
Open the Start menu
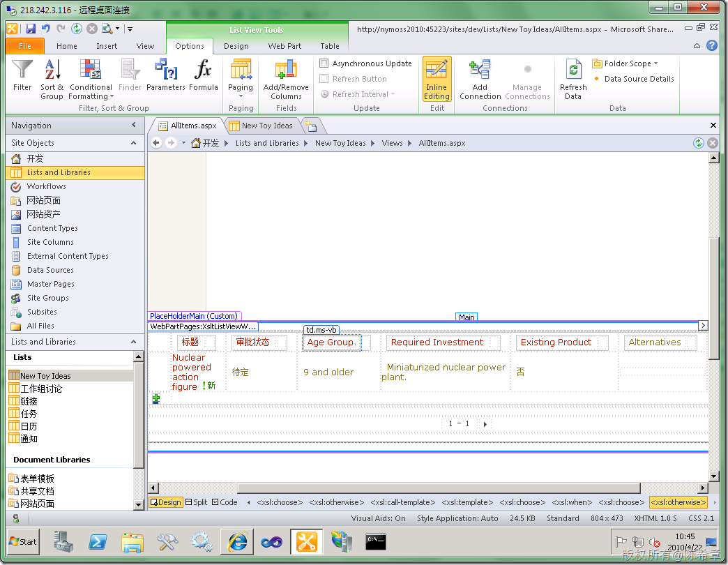click(23, 542)
